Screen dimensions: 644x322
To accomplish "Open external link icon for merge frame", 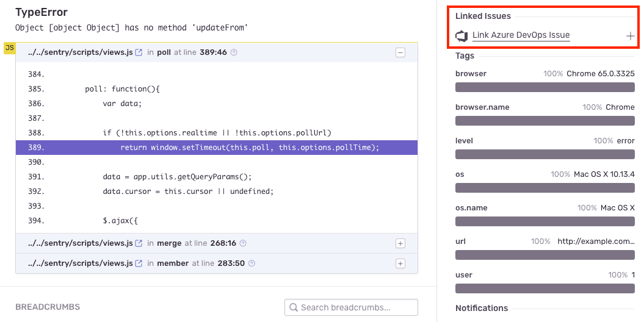I will click(x=139, y=243).
